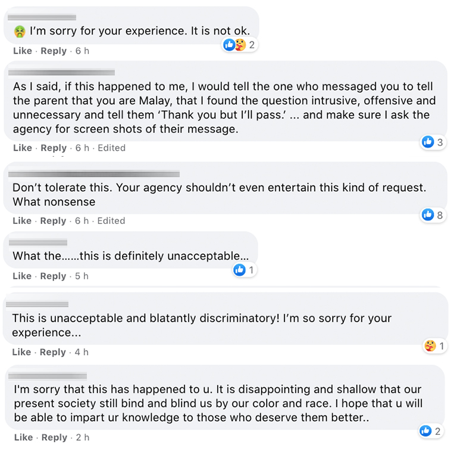Open reactions on 'I'm sorry for your experience' comment
476x464 pixels.
240,45
